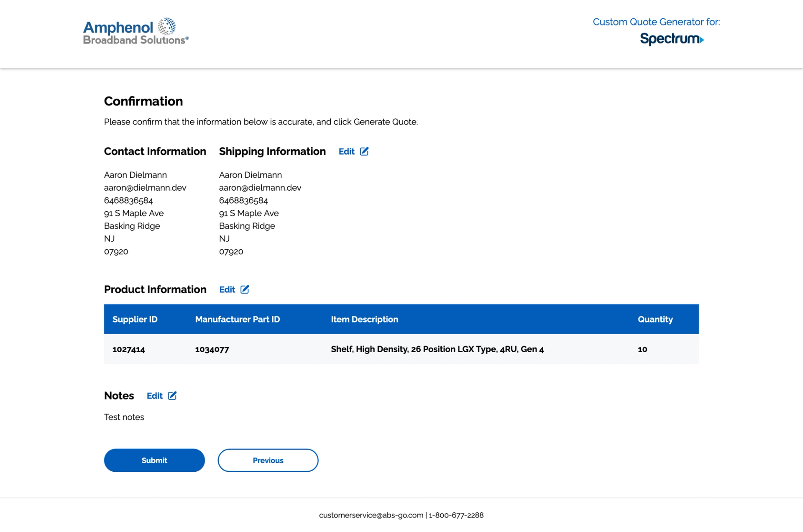Click the Supplier ID column header
803x532 pixels.
(135, 319)
